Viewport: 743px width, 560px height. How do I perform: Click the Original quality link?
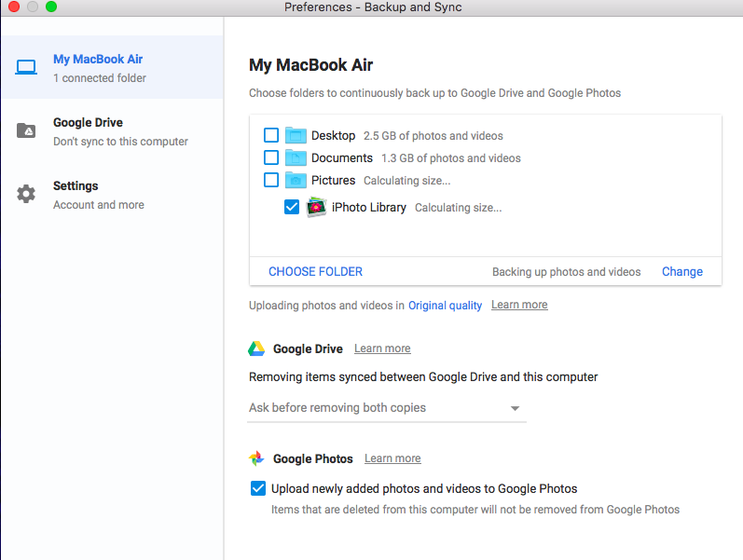click(x=445, y=306)
